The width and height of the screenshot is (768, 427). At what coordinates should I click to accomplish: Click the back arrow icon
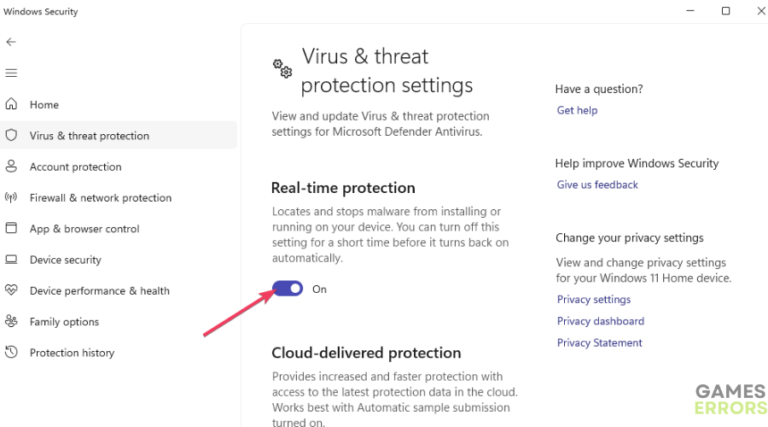tap(11, 42)
